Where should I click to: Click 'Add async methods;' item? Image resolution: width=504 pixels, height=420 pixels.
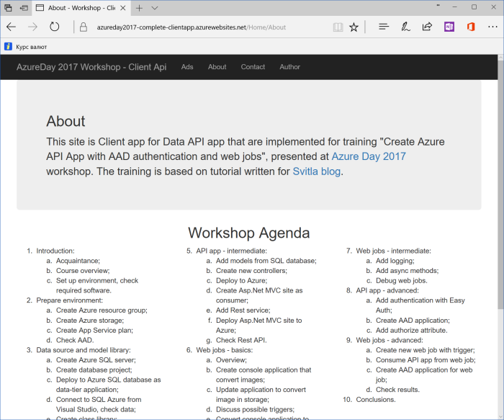click(407, 271)
